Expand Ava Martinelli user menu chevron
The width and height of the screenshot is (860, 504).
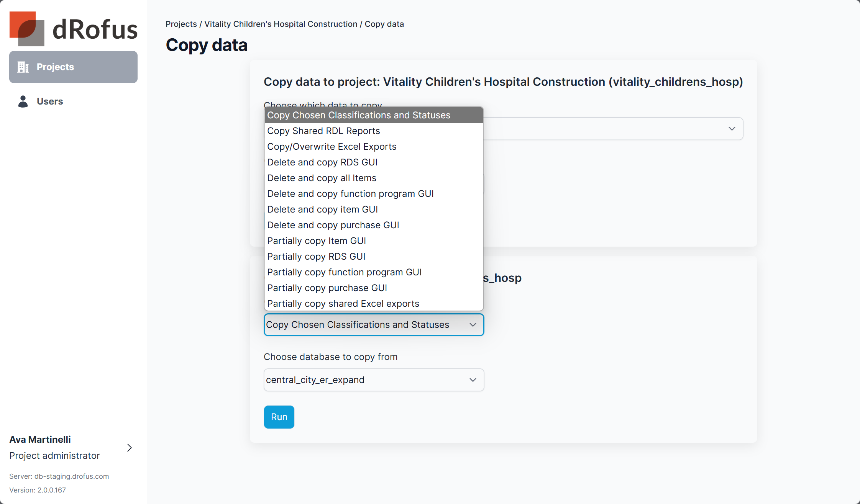(x=130, y=448)
